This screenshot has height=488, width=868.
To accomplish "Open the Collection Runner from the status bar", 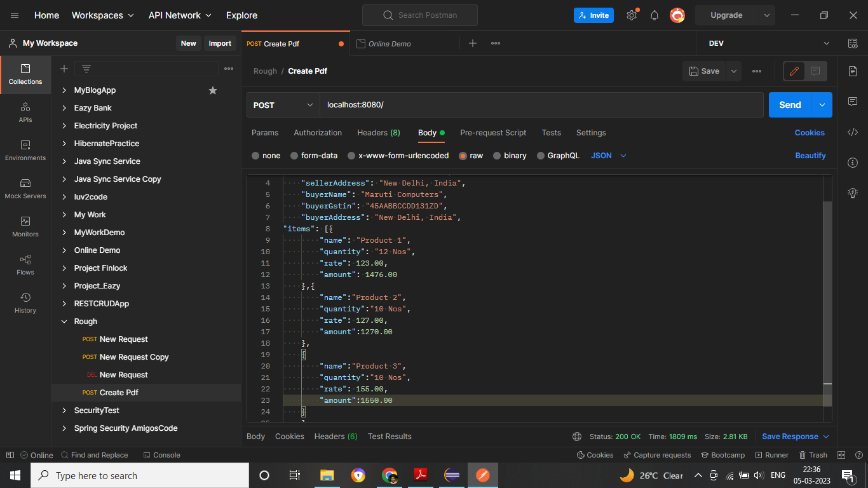I will 771,454.
